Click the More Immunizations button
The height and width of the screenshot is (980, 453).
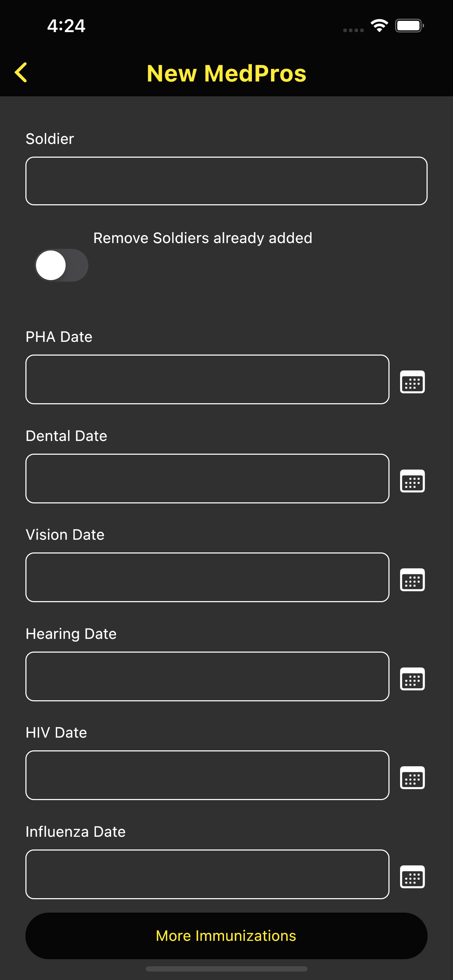coord(226,936)
